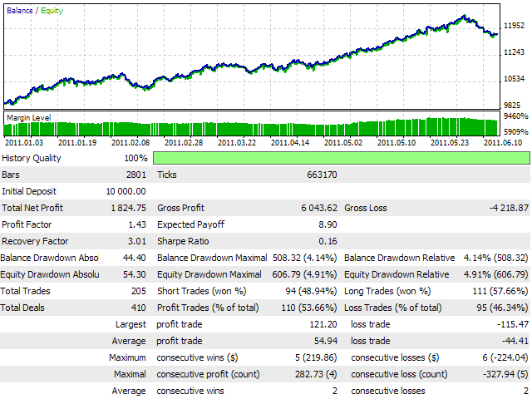Click the green History Quality progress bar
The image size is (532, 399).
pyautogui.click(x=341, y=158)
